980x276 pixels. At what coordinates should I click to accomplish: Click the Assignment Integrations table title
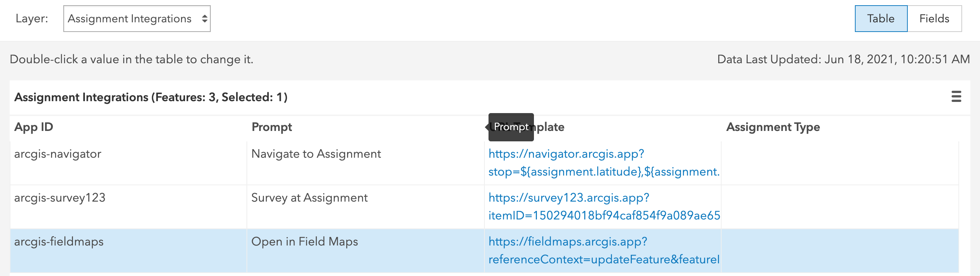[x=151, y=97]
